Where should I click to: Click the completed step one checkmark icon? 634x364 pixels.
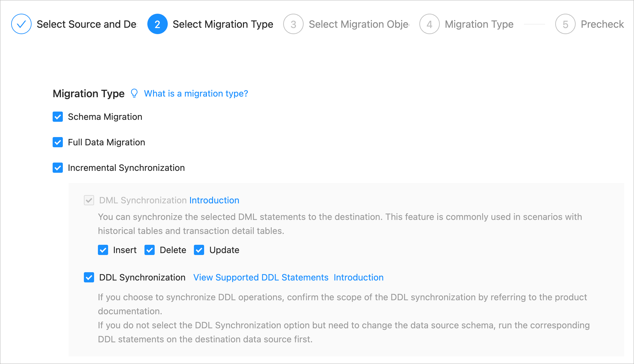tap(21, 24)
